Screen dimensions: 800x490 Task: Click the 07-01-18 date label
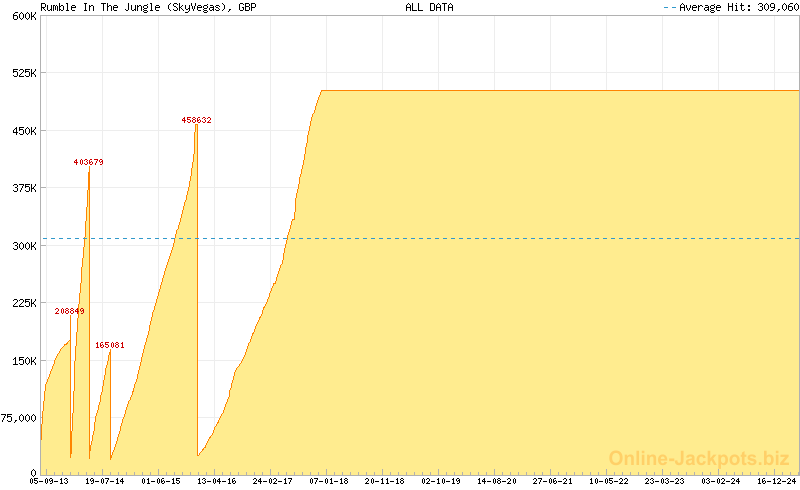click(328, 481)
